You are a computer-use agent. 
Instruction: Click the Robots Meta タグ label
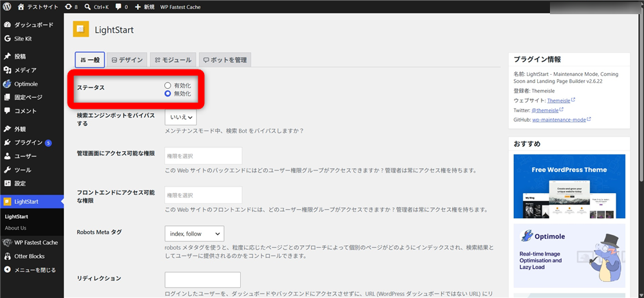tap(99, 232)
